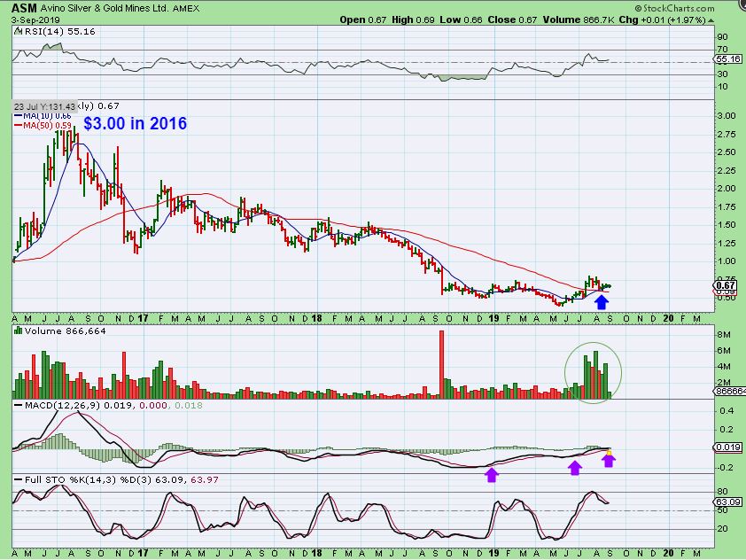Image resolution: width=746 pixels, height=560 pixels.
Task: Click the 3-Sep-2019 date label
Action: (35, 20)
